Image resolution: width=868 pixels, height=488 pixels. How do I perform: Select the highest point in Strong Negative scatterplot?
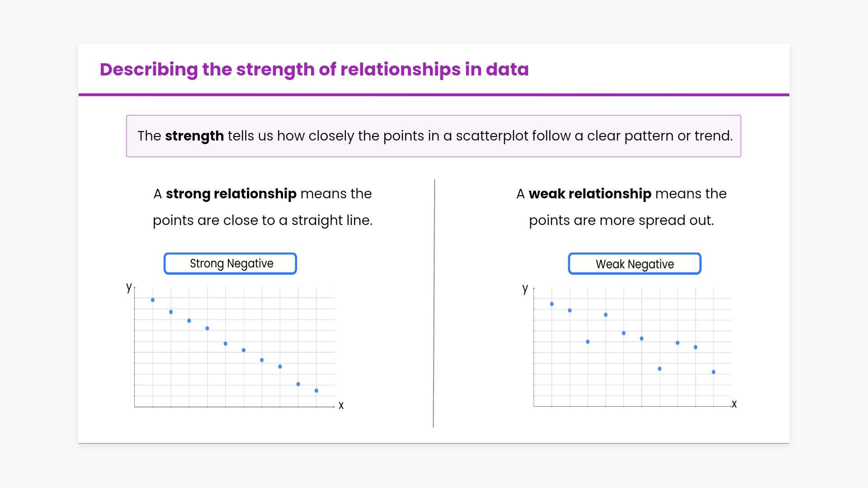click(x=153, y=300)
